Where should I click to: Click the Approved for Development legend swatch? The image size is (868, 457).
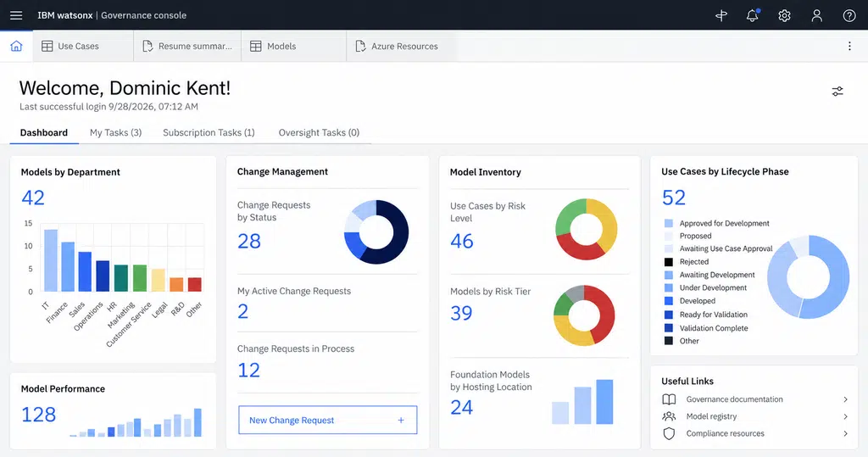pos(669,223)
